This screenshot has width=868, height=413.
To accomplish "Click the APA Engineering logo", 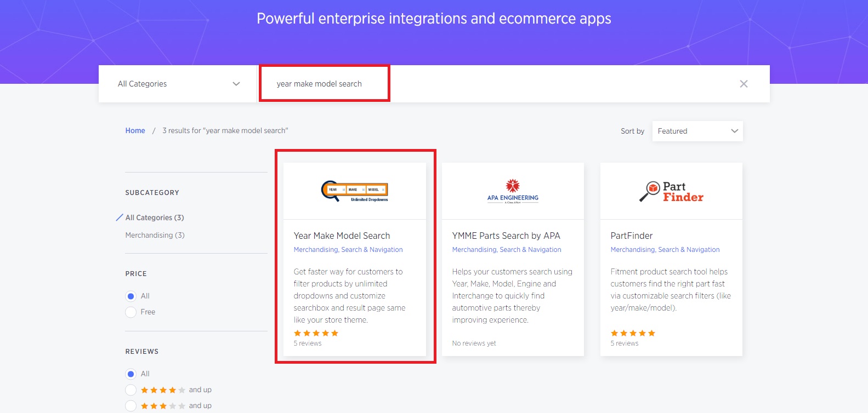I will (x=513, y=191).
